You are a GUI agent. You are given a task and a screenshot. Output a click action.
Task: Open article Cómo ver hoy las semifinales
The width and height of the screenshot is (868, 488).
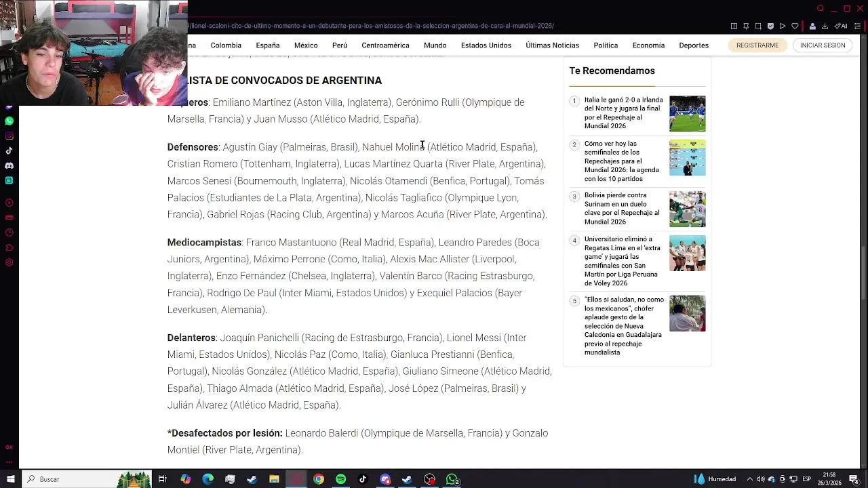622,161
